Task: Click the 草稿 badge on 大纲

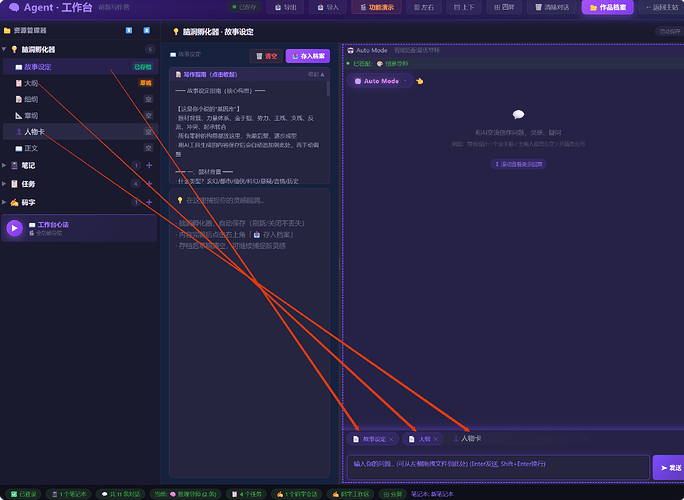Action: point(145,83)
